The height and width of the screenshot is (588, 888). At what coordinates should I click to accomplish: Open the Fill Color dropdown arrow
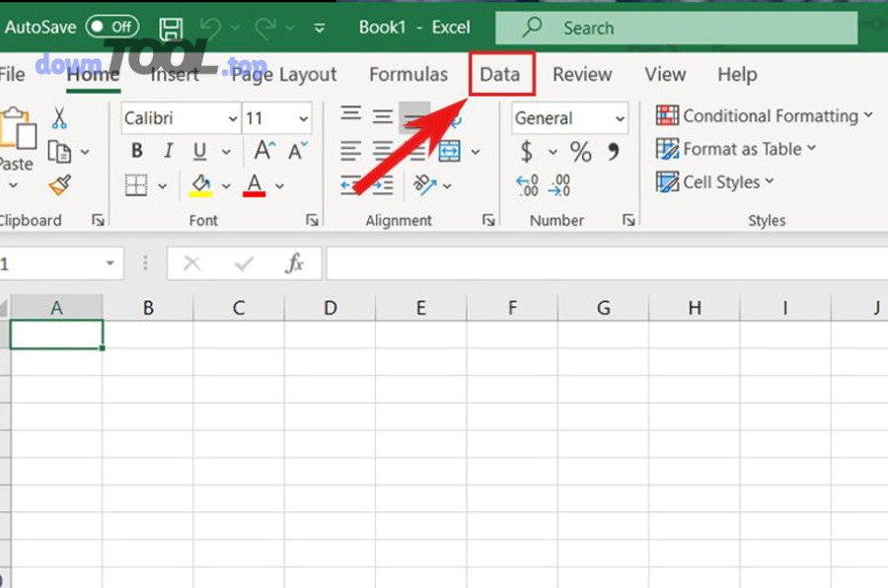[228, 185]
